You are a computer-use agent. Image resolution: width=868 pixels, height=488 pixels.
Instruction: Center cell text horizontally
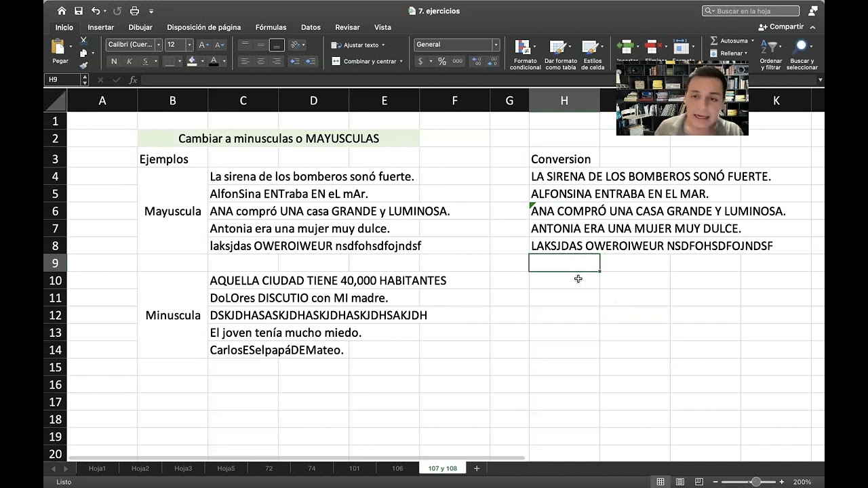pyautogui.click(x=260, y=61)
